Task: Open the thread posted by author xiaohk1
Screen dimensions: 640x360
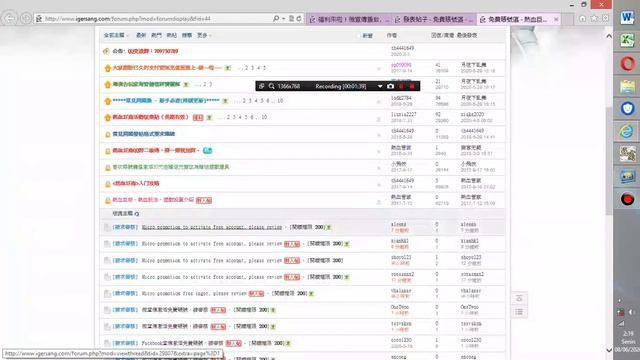Action: click(212, 244)
